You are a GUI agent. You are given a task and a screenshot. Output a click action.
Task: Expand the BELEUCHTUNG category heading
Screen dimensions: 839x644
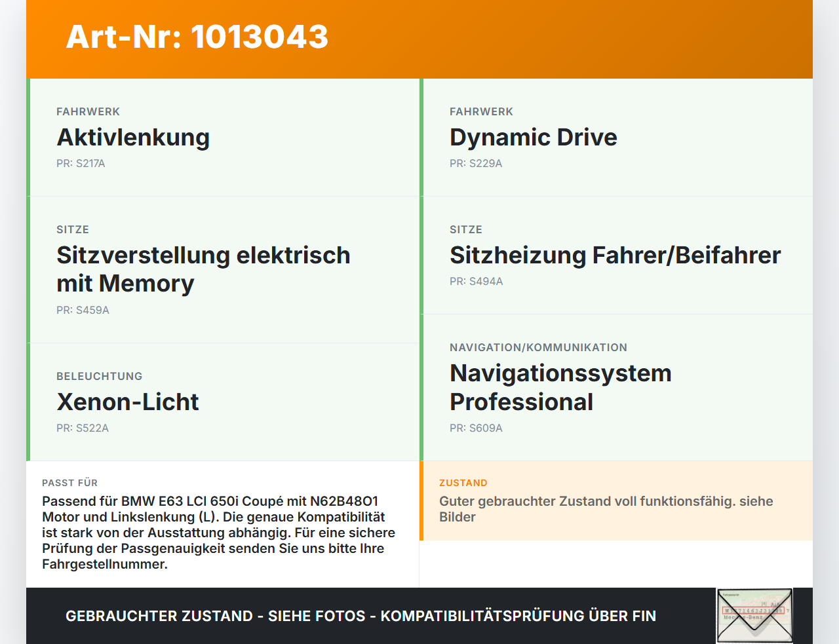point(99,376)
